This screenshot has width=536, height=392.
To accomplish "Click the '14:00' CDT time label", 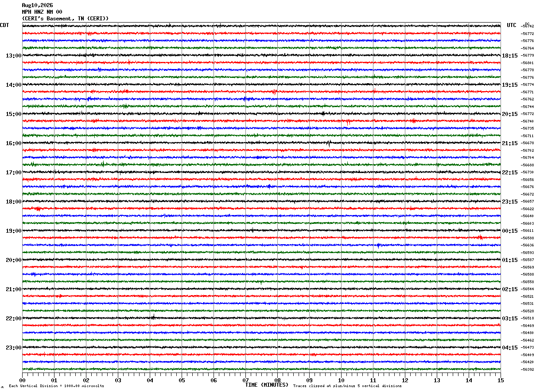I will coord(13,85).
